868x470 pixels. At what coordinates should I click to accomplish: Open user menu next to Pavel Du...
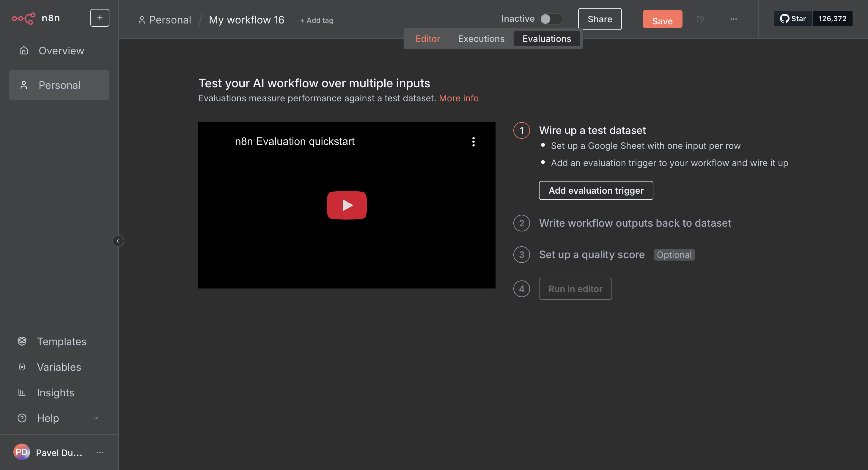coord(100,452)
